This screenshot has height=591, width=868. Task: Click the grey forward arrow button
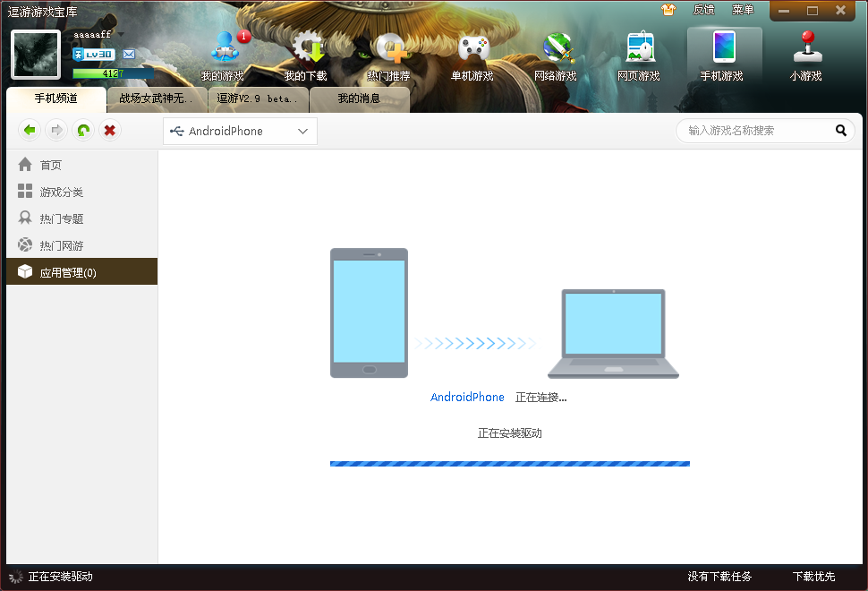(56, 130)
